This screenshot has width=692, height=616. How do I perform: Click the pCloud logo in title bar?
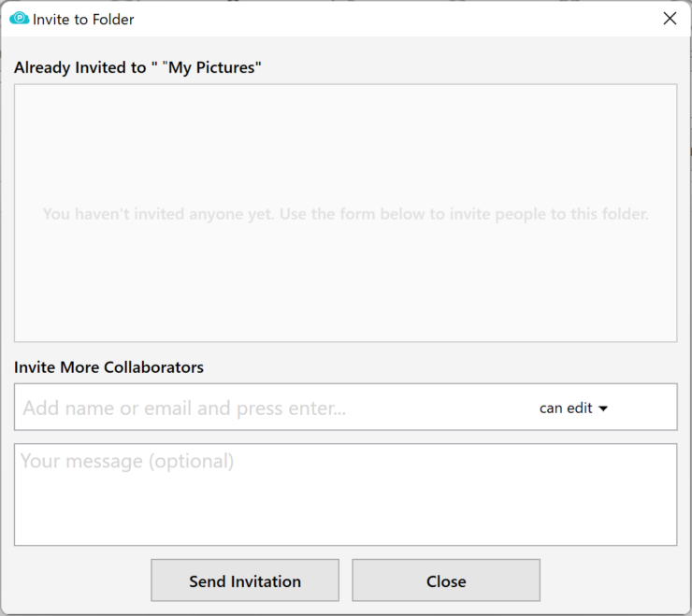(19, 19)
